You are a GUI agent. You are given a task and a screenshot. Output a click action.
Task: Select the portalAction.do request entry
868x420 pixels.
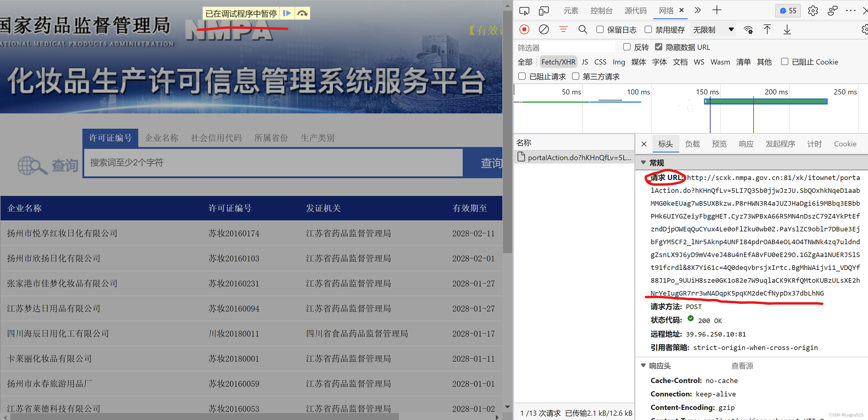[579, 157]
